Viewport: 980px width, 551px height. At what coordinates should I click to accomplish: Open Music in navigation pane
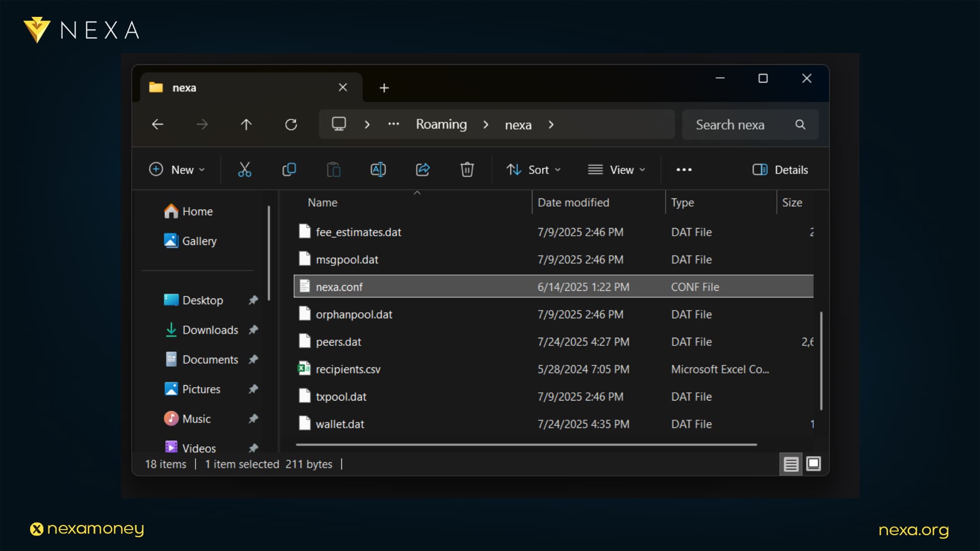[187, 418]
